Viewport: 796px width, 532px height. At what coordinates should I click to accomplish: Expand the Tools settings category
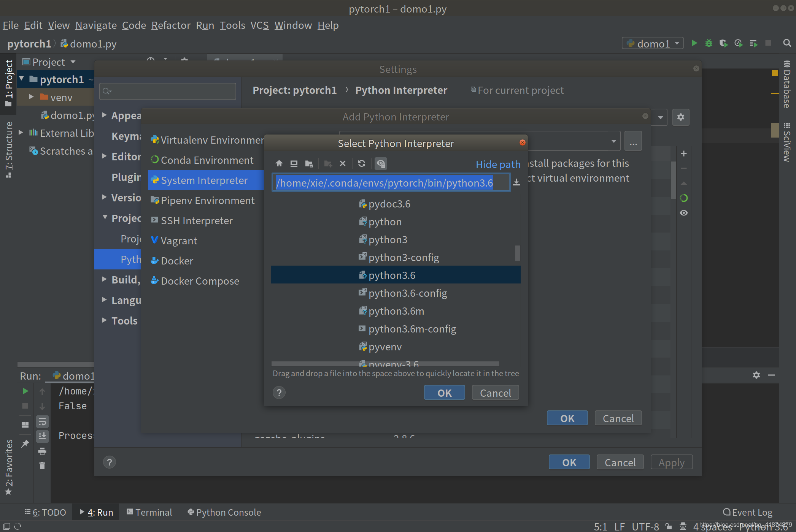click(x=104, y=320)
